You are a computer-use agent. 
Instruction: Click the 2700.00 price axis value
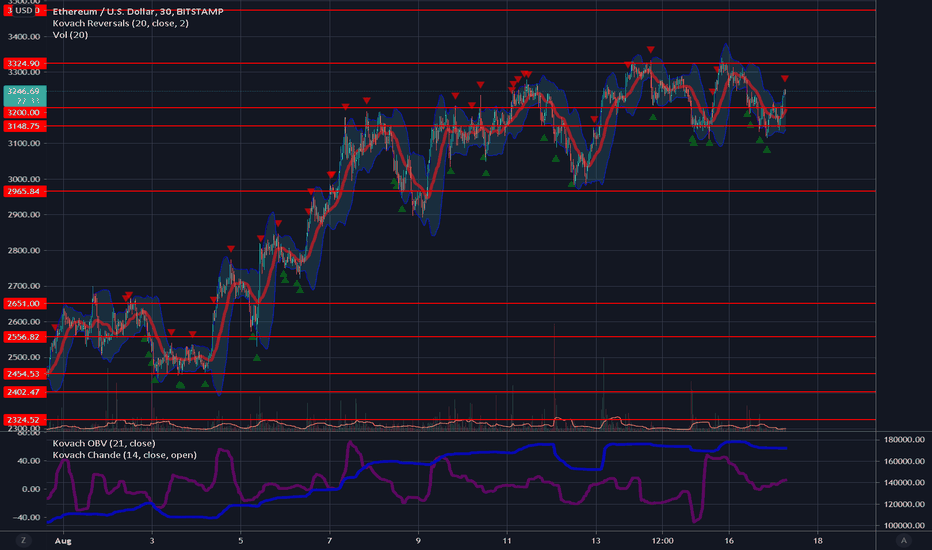coord(24,286)
